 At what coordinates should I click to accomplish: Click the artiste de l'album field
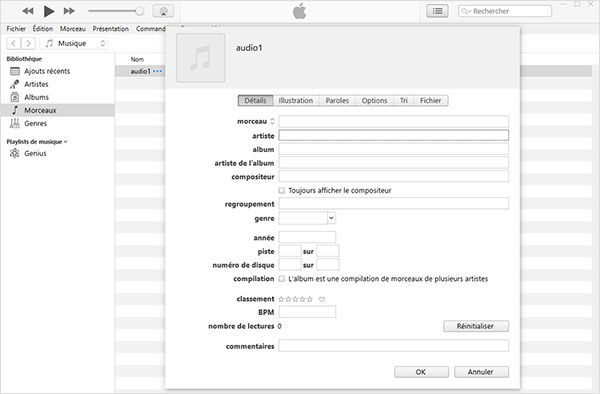[x=394, y=163]
